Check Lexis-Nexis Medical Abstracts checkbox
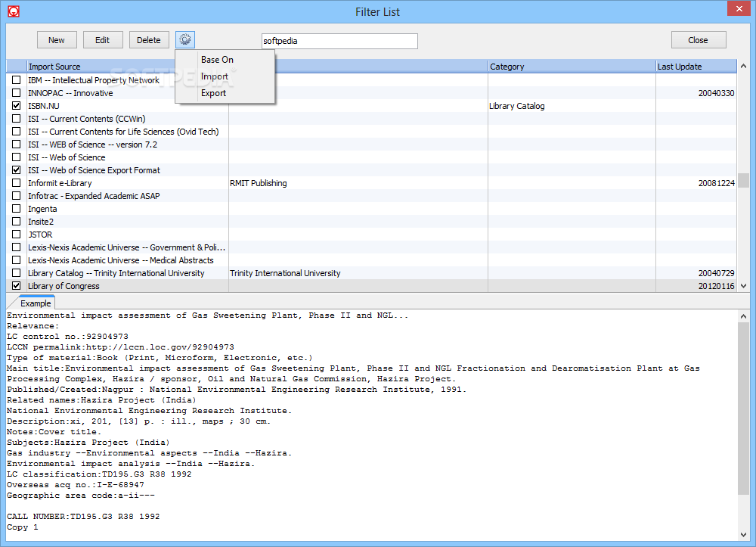Image resolution: width=756 pixels, height=547 pixels. (x=17, y=260)
